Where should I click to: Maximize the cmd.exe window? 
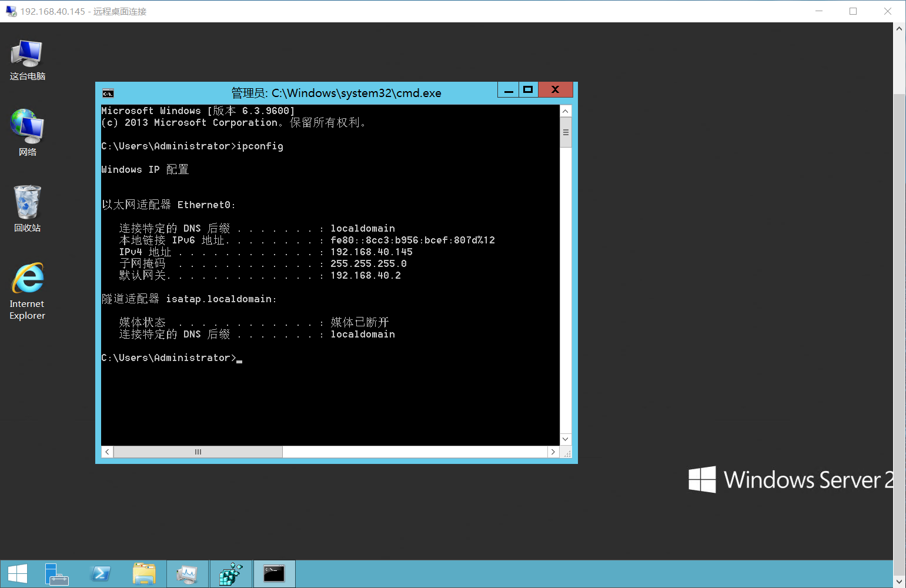528,90
